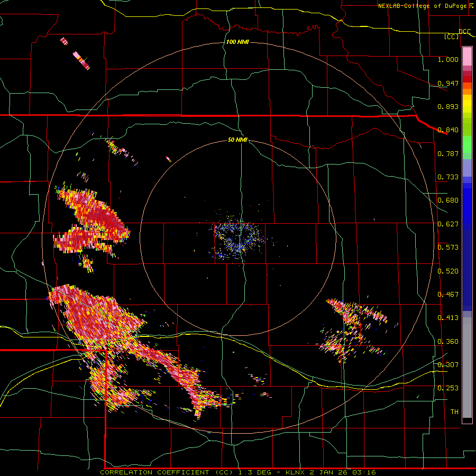Click the 0.947 scale value
The image size is (476, 476).
pos(448,83)
